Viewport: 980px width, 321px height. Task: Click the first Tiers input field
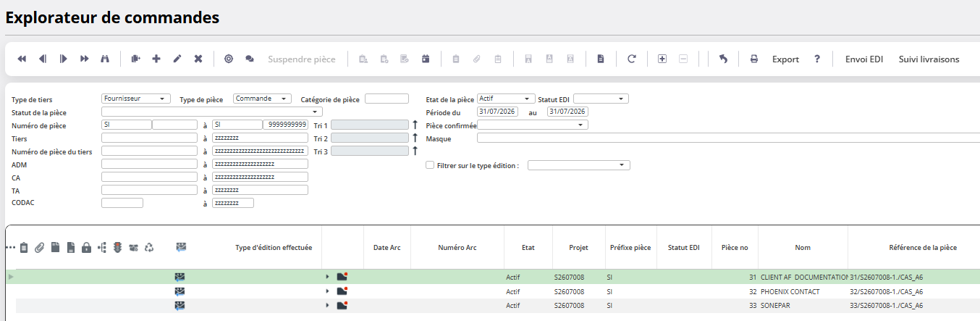pos(149,138)
